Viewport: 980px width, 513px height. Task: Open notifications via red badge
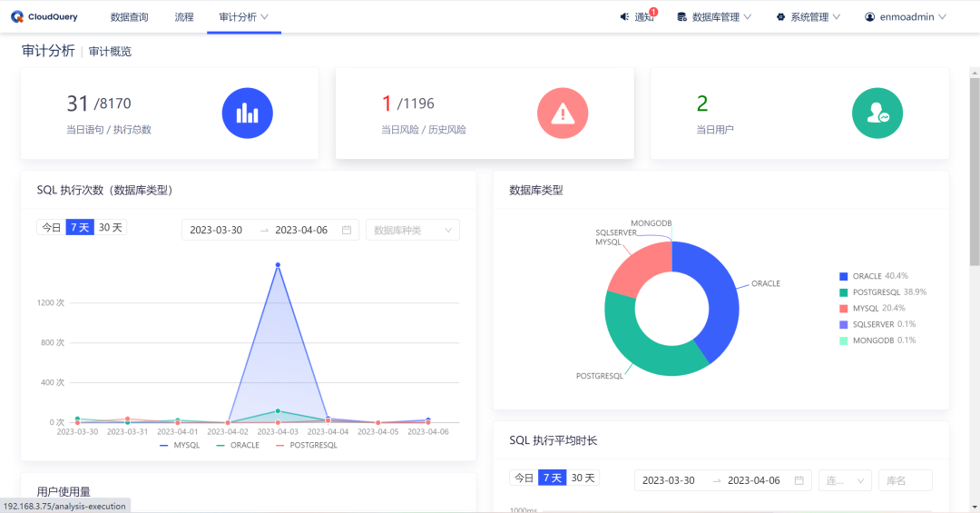point(653,11)
